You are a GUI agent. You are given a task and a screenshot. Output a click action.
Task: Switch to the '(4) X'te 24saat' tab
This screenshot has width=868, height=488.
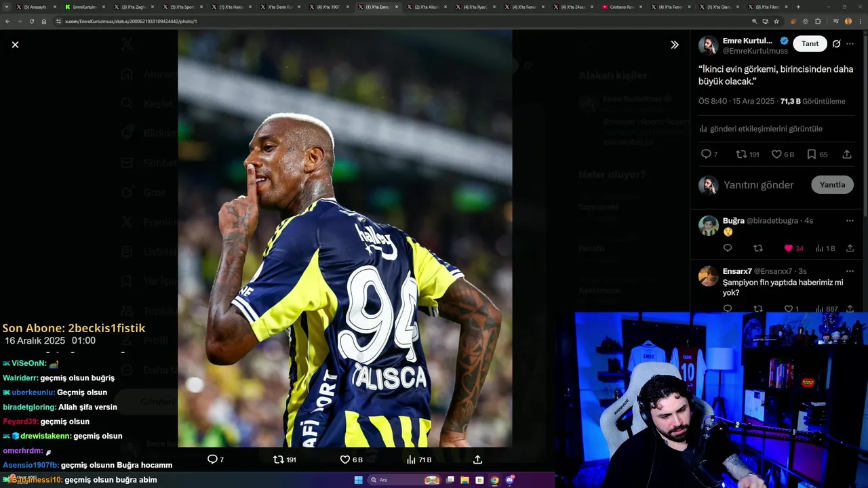pyautogui.click(x=574, y=7)
